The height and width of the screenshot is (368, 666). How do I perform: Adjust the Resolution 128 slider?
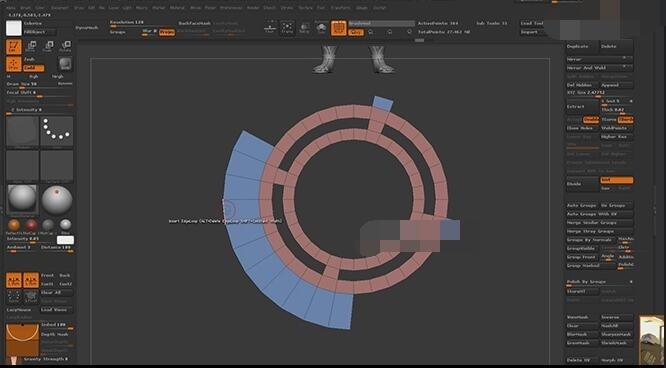tap(140, 23)
